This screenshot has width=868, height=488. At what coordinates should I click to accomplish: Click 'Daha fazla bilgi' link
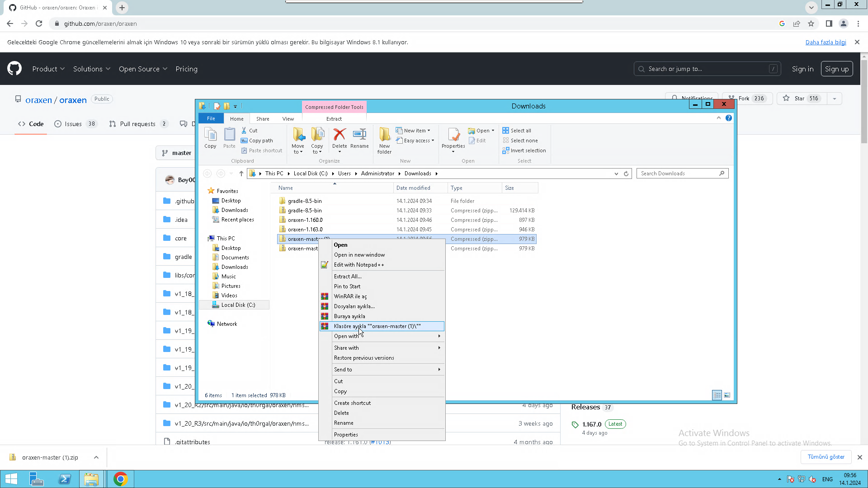(826, 42)
